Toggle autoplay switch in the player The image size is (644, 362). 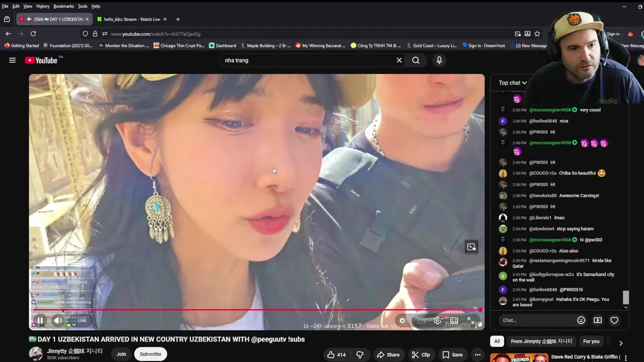[403, 320]
